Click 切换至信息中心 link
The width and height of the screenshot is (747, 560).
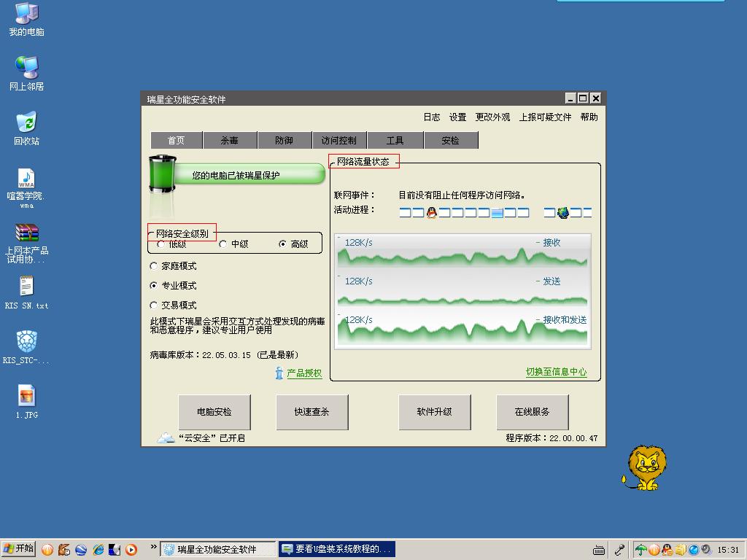pos(557,372)
